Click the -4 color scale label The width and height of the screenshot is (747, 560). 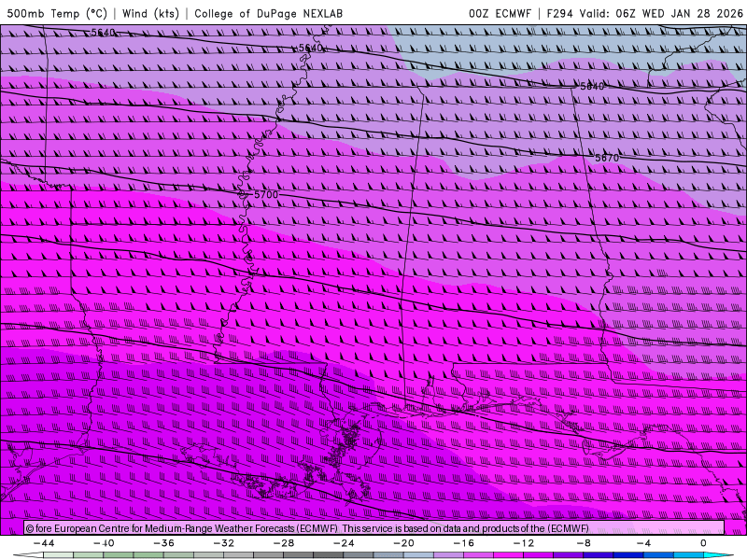pyautogui.click(x=643, y=543)
